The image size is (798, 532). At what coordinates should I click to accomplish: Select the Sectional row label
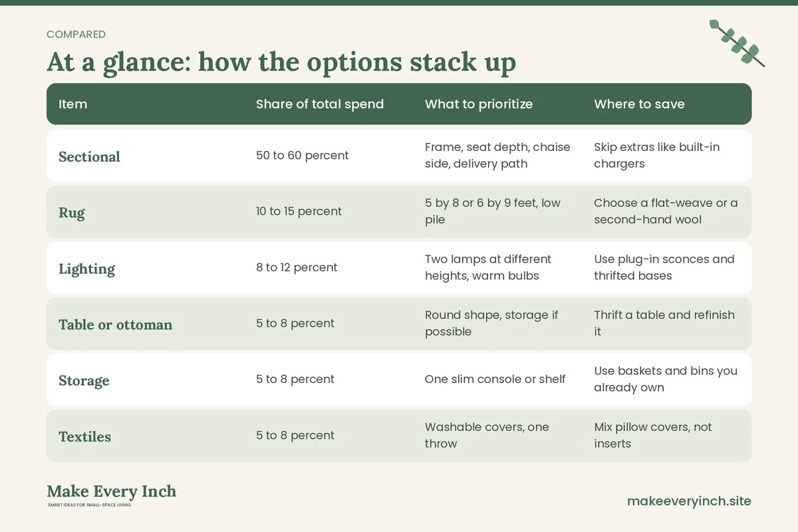coord(90,156)
